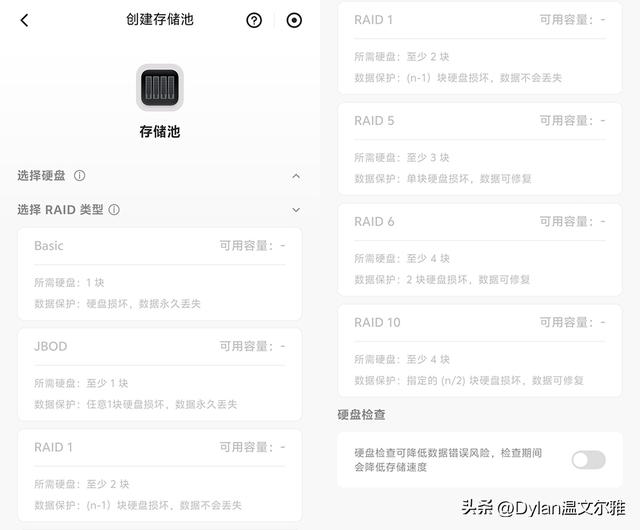Click RAID 10's 可用容量 value
Image resolution: width=640 pixels, height=530 pixels.
click(572, 323)
